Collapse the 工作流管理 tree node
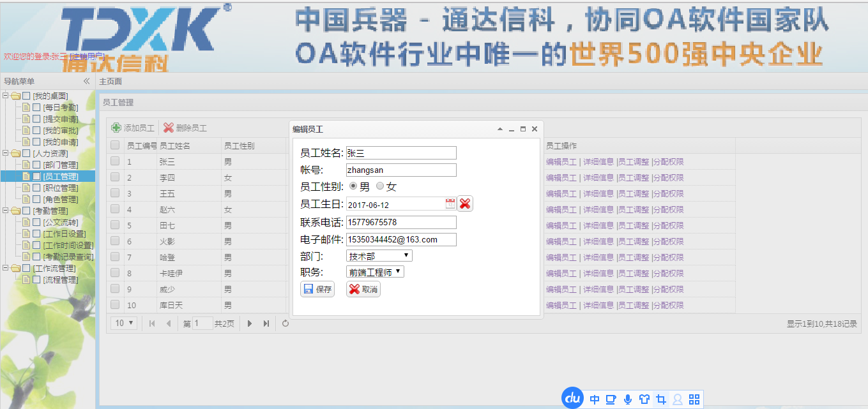Image resolution: width=868 pixels, height=409 pixels. (6, 268)
